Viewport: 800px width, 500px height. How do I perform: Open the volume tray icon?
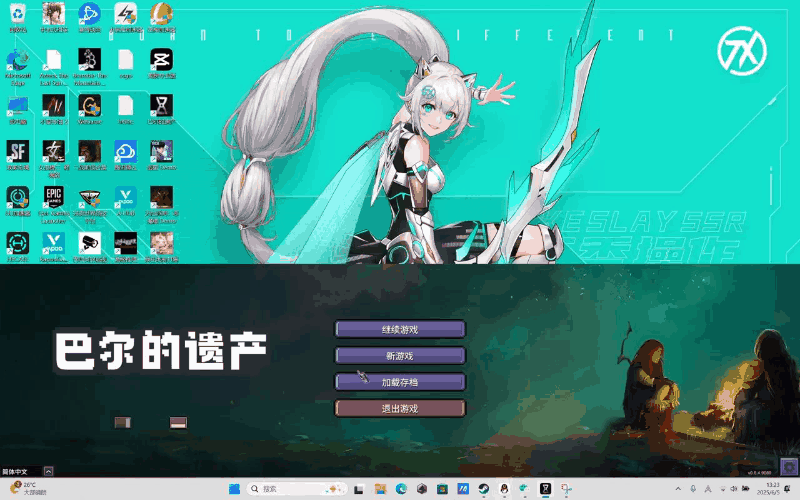pyautogui.click(x=734, y=489)
